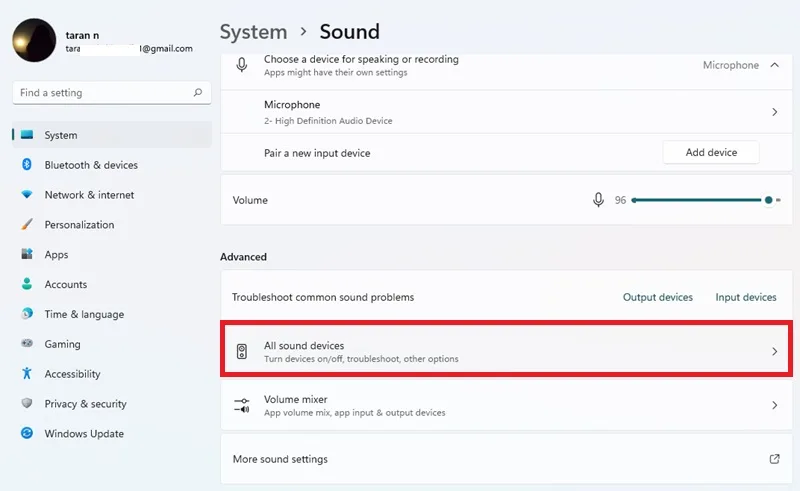Click the Personalization paintbrush icon
The height and width of the screenshot is (491, 800).
(27, 224)
